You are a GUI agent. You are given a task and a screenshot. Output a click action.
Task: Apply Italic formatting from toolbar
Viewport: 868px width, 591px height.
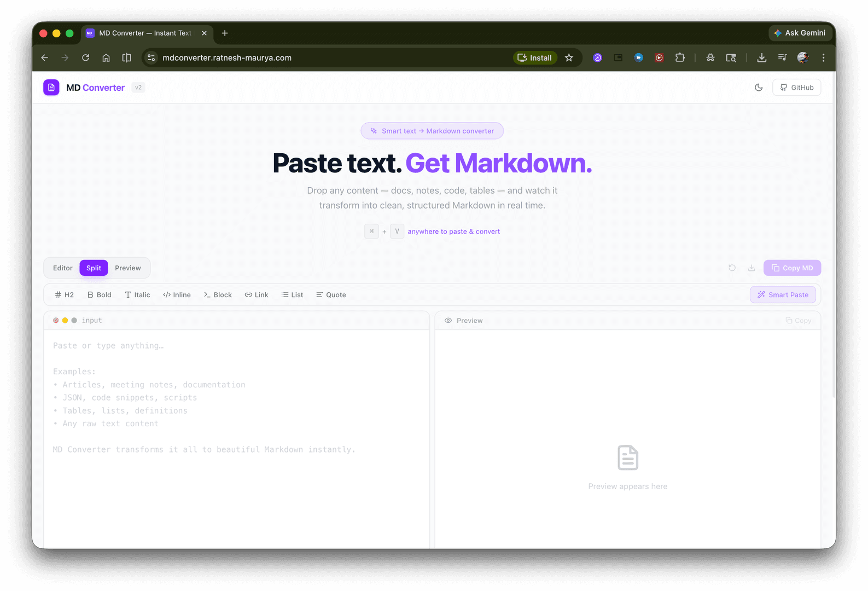pos(137,295)
